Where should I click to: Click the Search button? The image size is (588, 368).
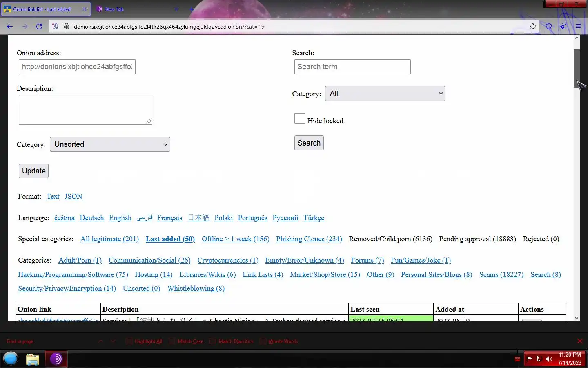point(309,143)
